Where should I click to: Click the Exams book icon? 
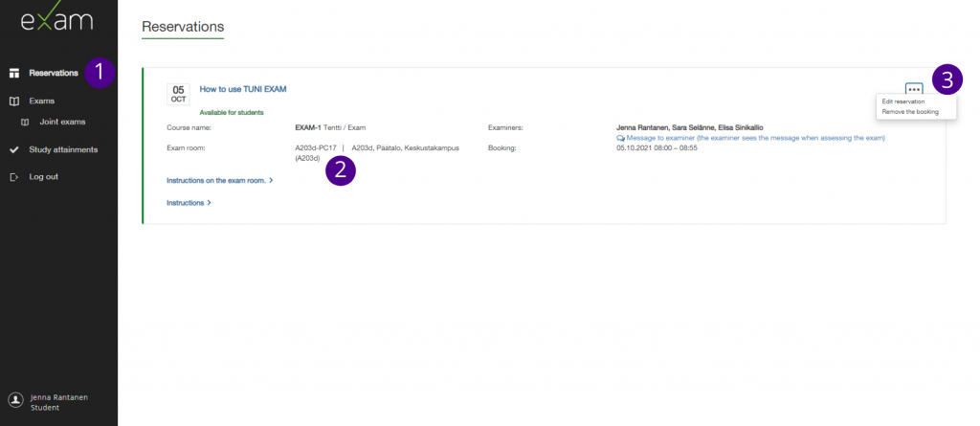click(x=14, y=101)
